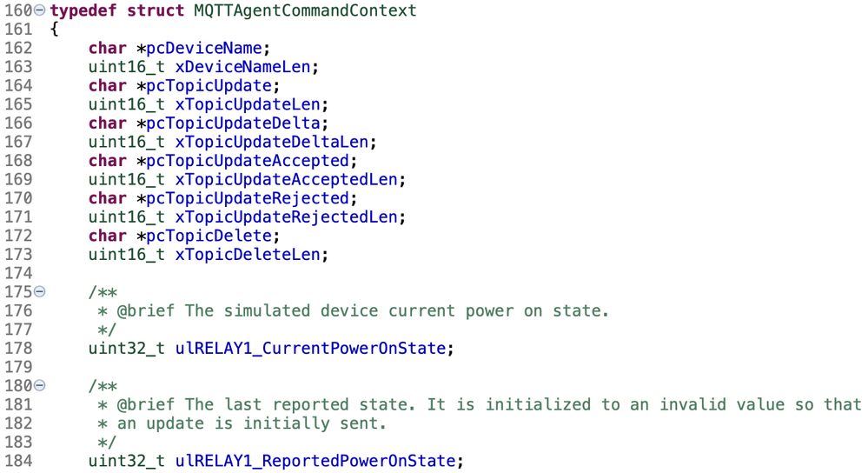
Task: Click line number 174 in the gutter
Action: point(18,273)
